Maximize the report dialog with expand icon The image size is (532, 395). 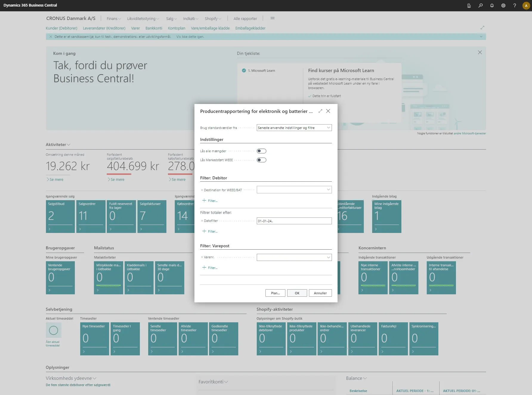click(320, 111)
